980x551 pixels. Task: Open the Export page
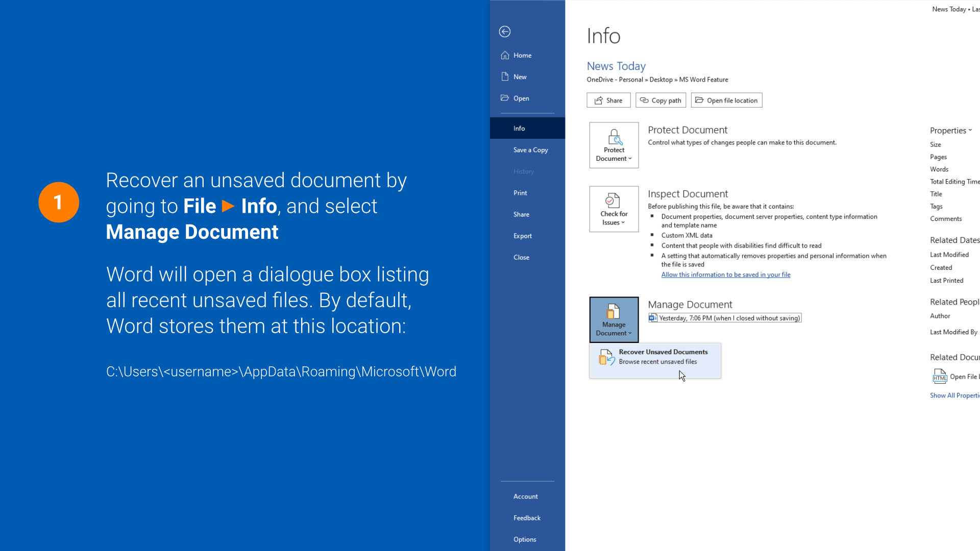[x=527, y=235]
